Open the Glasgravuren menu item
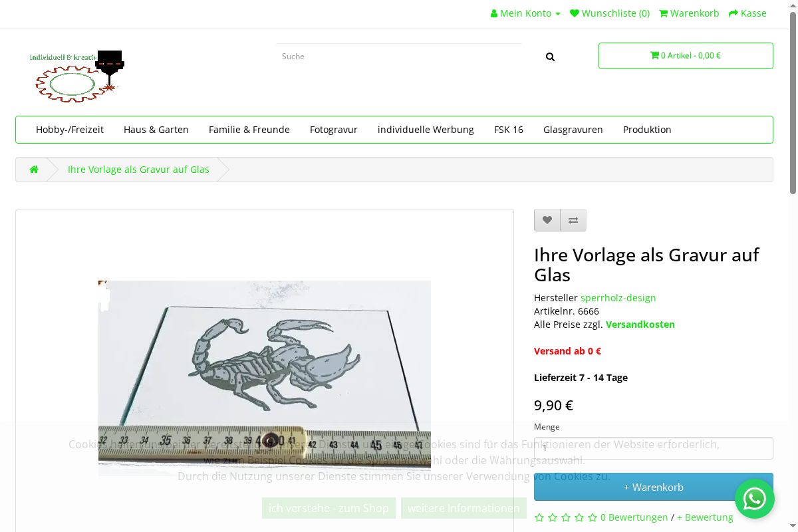This screenshot has width=798, height=532. pos(573,130)
